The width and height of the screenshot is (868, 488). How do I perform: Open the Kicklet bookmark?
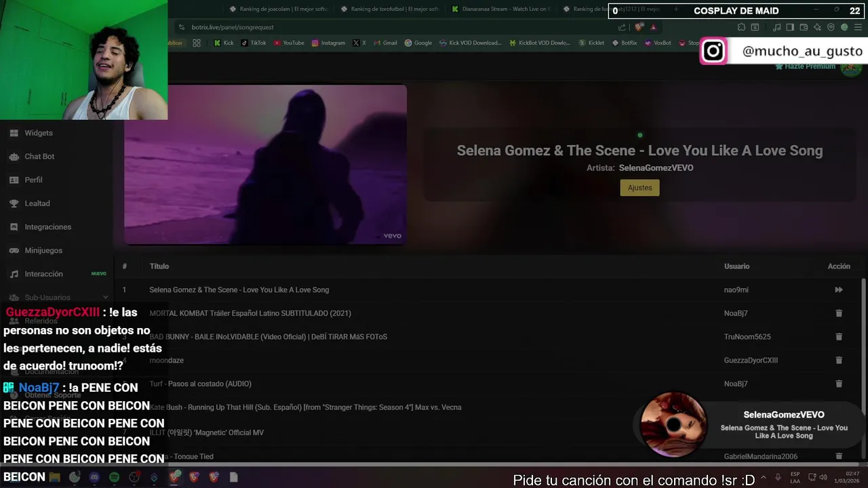pos(591,43)
